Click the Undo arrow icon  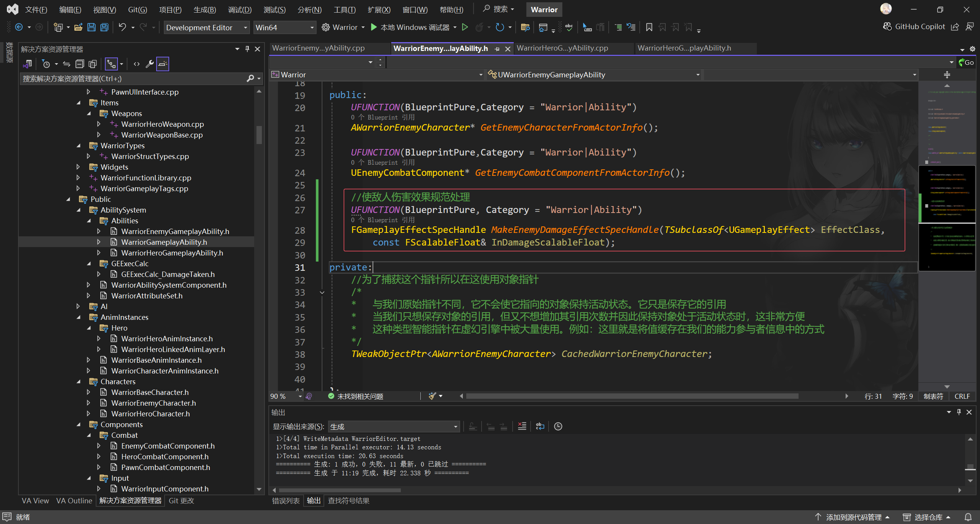(122, 27)
